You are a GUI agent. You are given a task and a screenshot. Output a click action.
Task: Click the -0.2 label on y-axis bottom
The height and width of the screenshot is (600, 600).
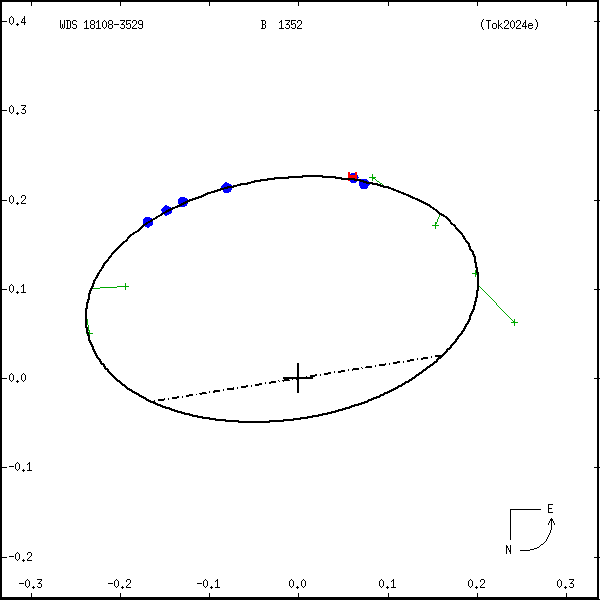[x=16, y=556]
